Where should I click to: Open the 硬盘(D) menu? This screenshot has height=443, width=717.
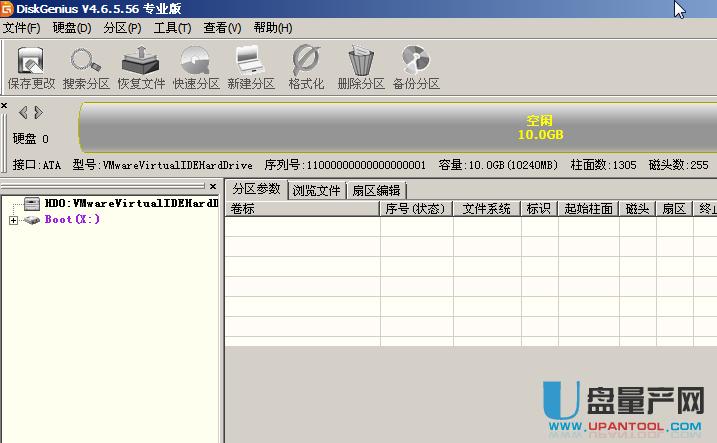click(71, 28)
